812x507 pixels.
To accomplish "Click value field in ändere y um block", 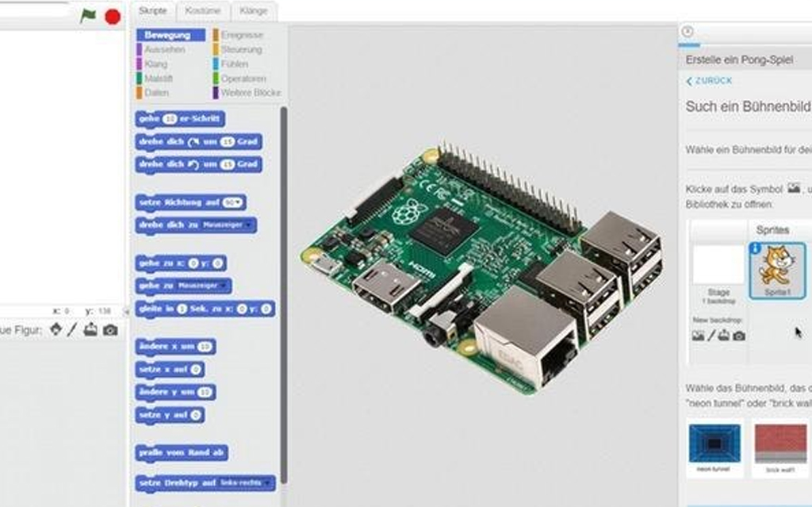I will point(205,393).
